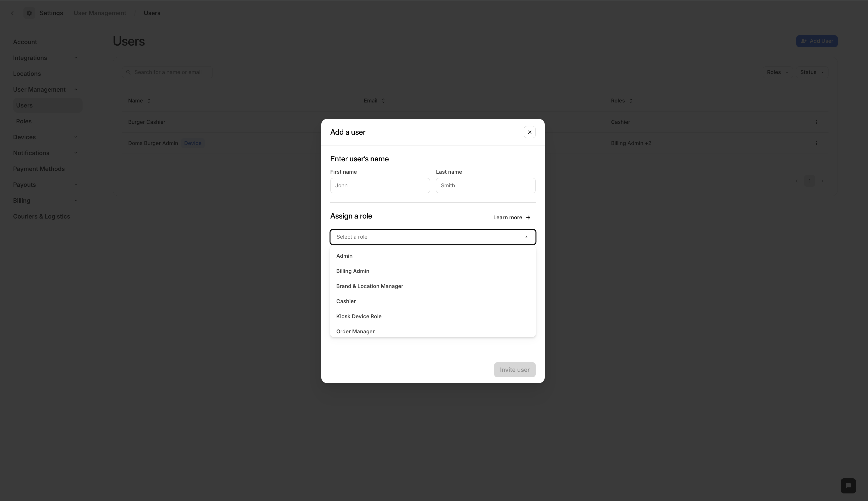Open the chat support bubble icon

pos(848,485)
